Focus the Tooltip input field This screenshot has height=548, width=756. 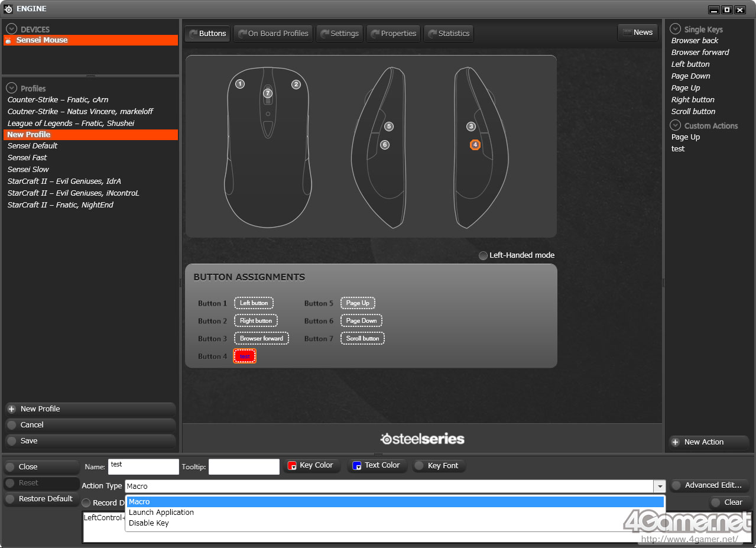(x=244, y=466)
